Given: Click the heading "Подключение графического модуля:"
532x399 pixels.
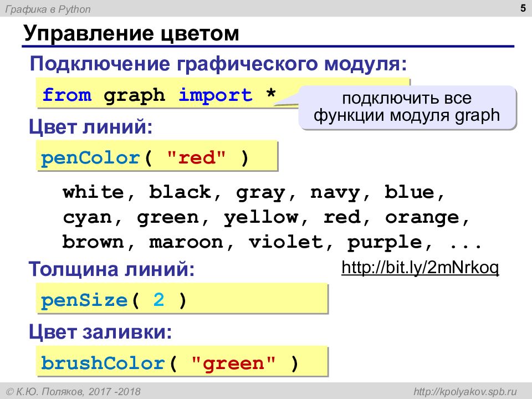Looking at the screenshot, I should 218,64.
